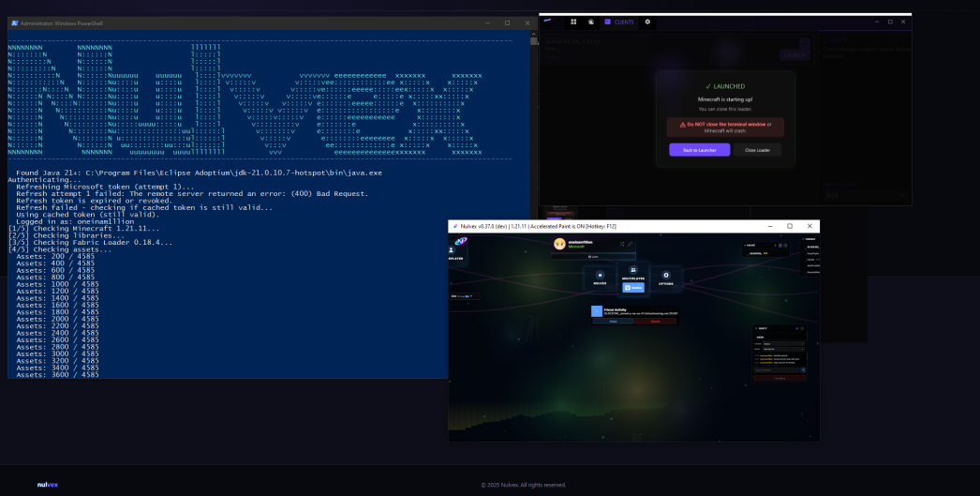Click the Party panel header square icon
The image size is (980, 496).
pos(802,328)
